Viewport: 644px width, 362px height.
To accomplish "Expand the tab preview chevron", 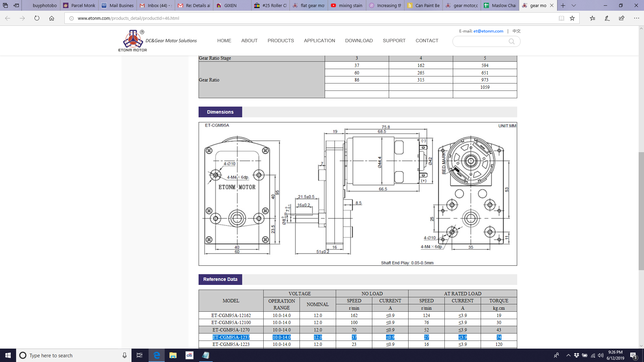I will click(574, 5).
